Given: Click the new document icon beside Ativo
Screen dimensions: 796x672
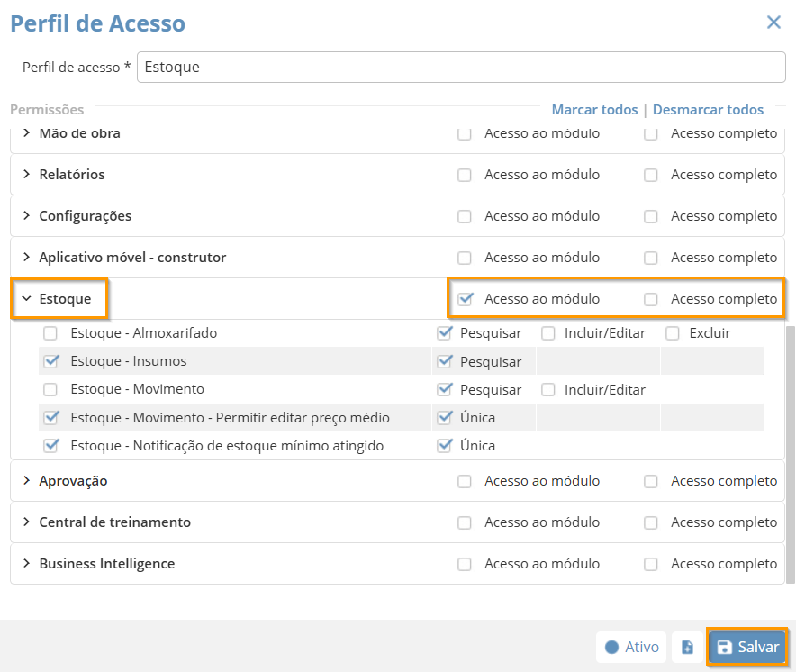Looking at the screenshot, I should 687,647.
